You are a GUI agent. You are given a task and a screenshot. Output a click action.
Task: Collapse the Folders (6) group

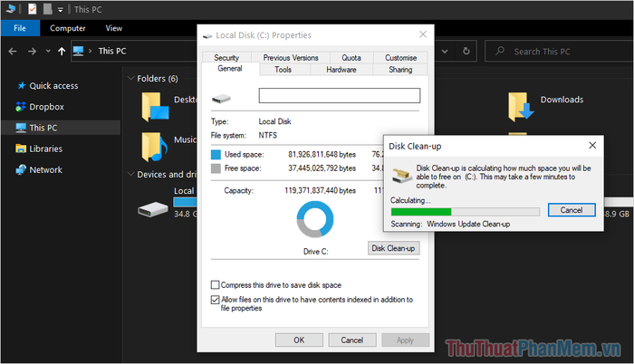click(130, 78)
